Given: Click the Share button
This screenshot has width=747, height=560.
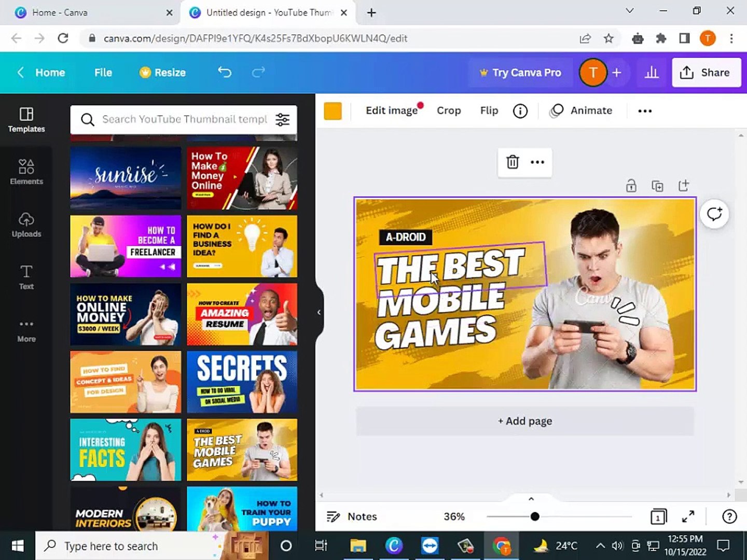Looking at the screenshot, I should [x=707, y=73].
